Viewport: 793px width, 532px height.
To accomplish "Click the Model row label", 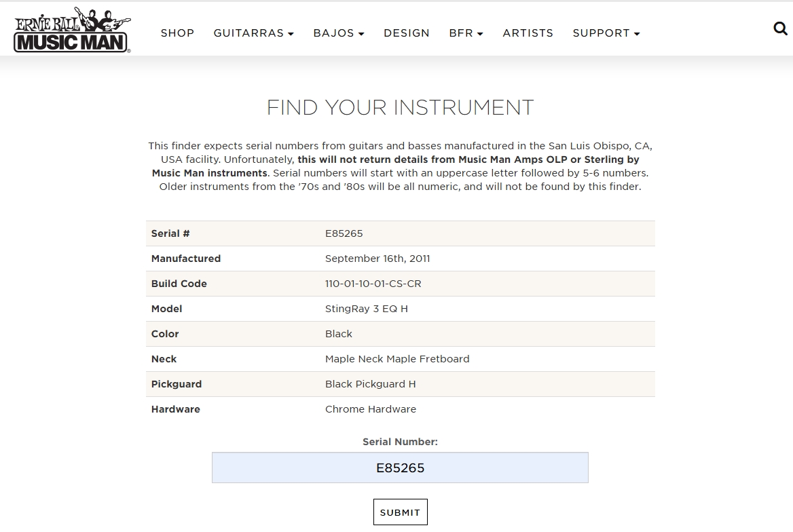I will pos(167,309).
